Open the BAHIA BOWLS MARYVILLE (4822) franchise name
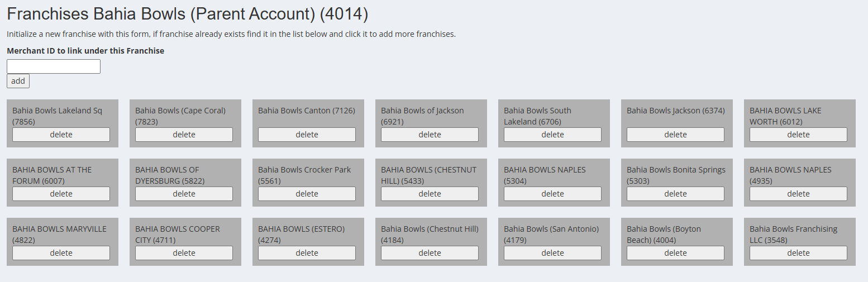 [59, 229]
